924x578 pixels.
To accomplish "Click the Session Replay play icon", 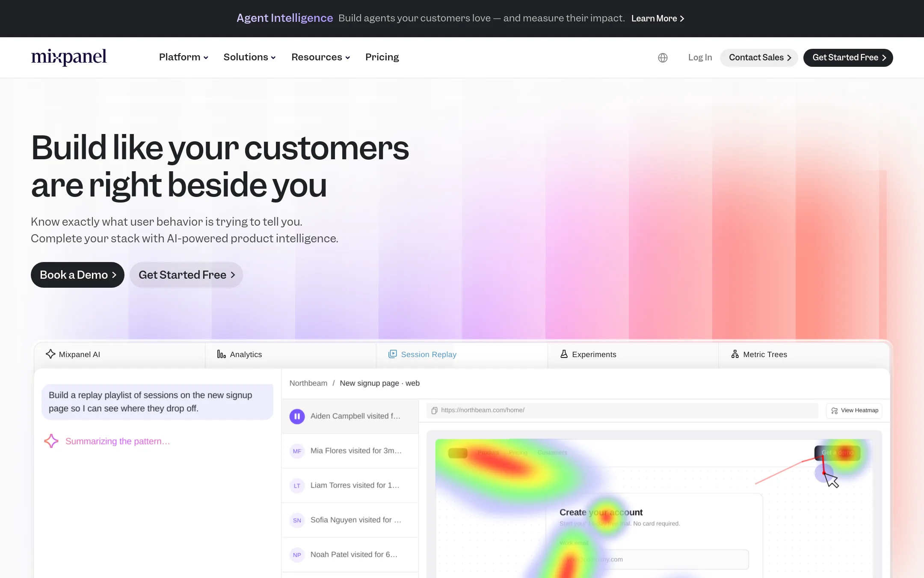I will coord(392,354).
